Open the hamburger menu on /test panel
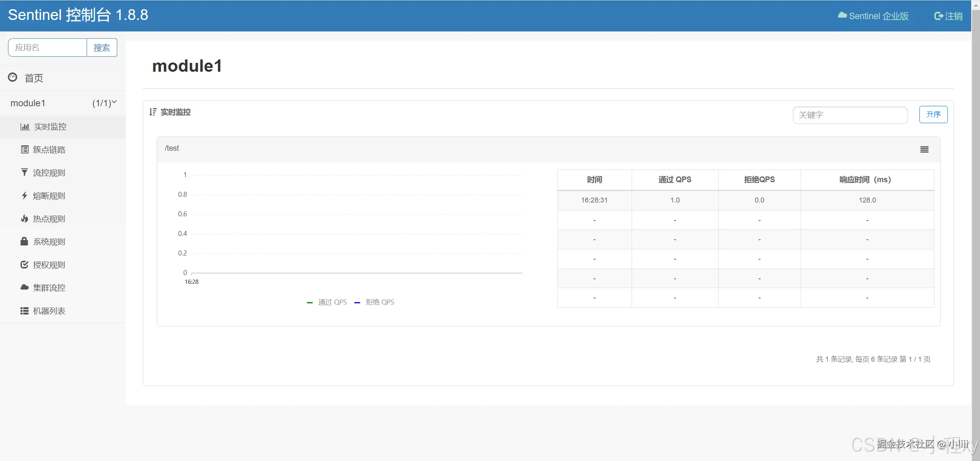 (924, 150)
